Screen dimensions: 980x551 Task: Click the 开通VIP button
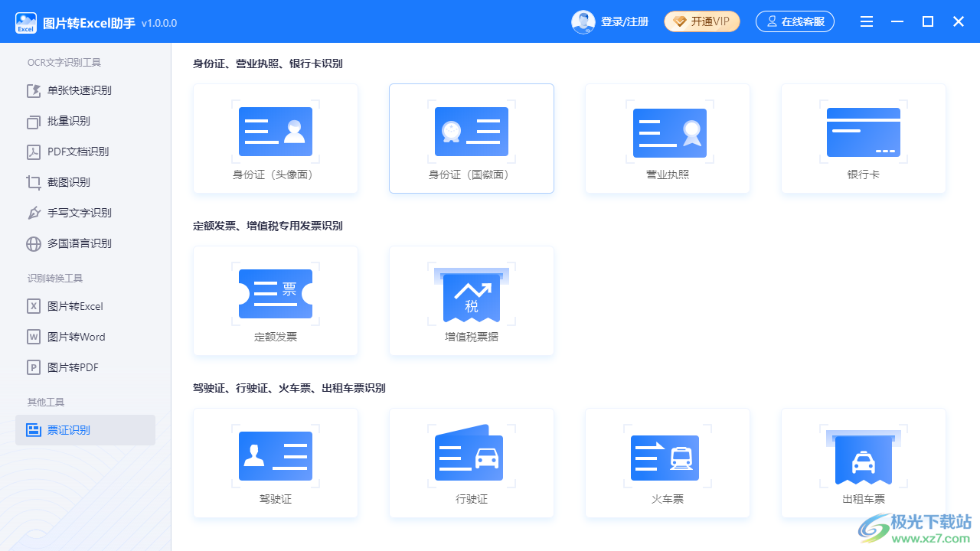pyautogui.click(x=702, y=21)
